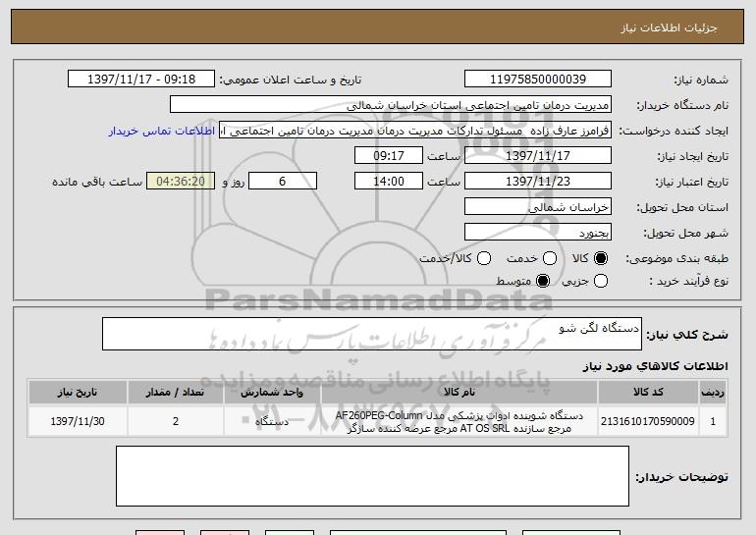Click the validity date field 1397/11/23
Image resolution: width=756 pixels, height=535 pixels.
click(x=538, y=182)
